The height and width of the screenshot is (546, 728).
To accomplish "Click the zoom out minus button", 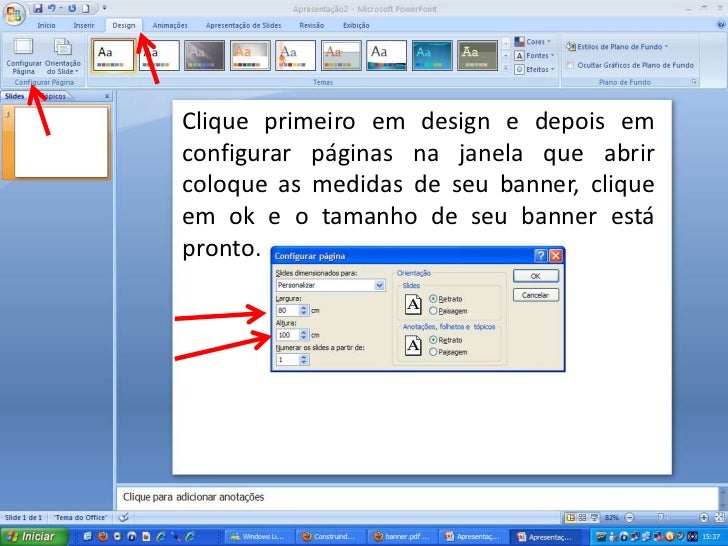I will click(630, 517).
